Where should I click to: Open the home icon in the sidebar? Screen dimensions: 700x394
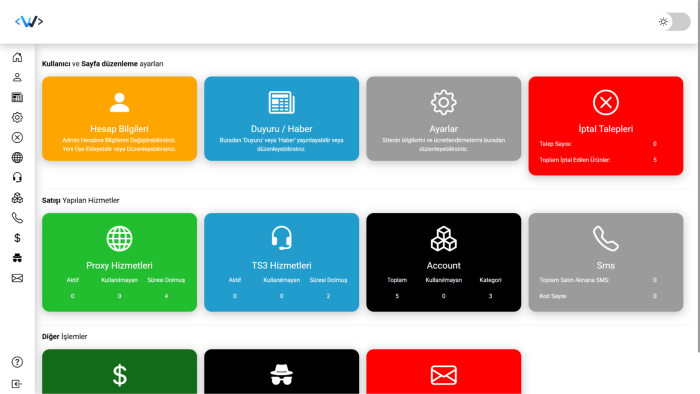[17, 57]
